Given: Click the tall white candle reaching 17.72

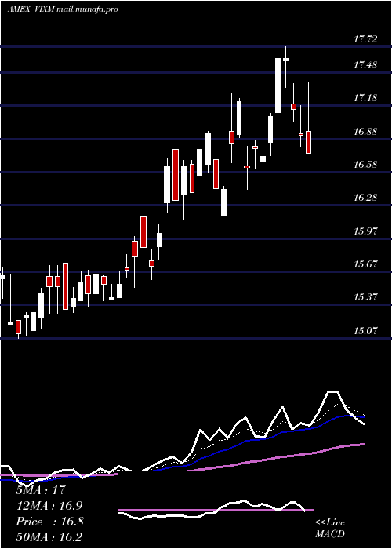Looking at the screenshot, I should click(278, 85).
